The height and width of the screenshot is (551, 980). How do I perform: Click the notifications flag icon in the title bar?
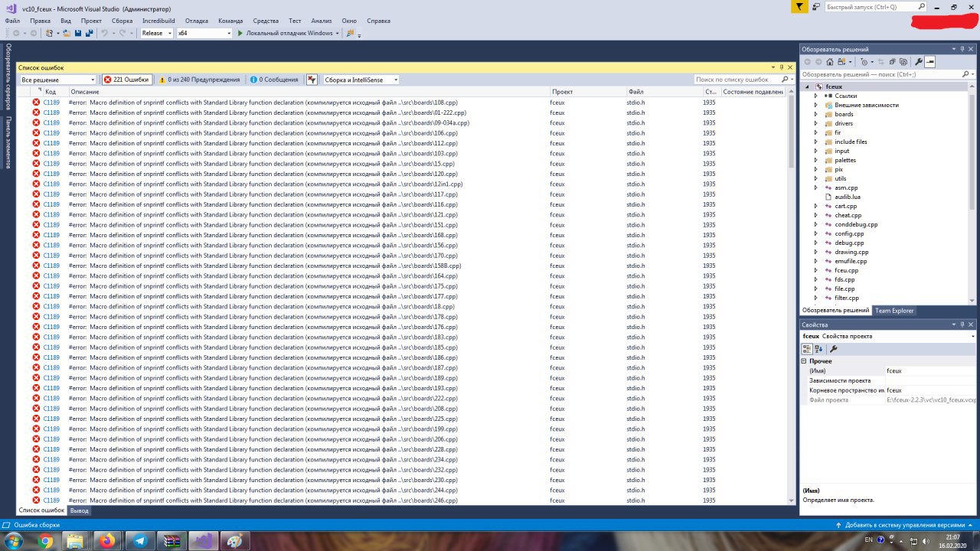799,7
